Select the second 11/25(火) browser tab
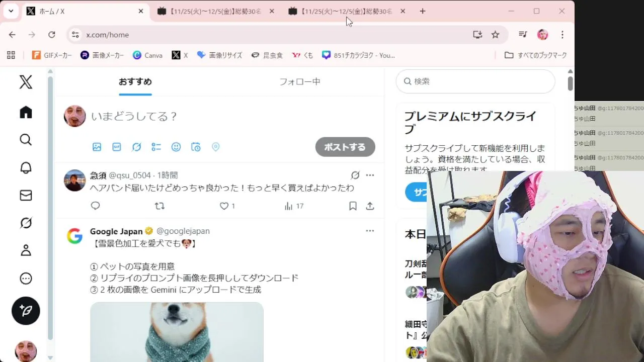Viewport: 644px width, 362px height. pos(216,11)
